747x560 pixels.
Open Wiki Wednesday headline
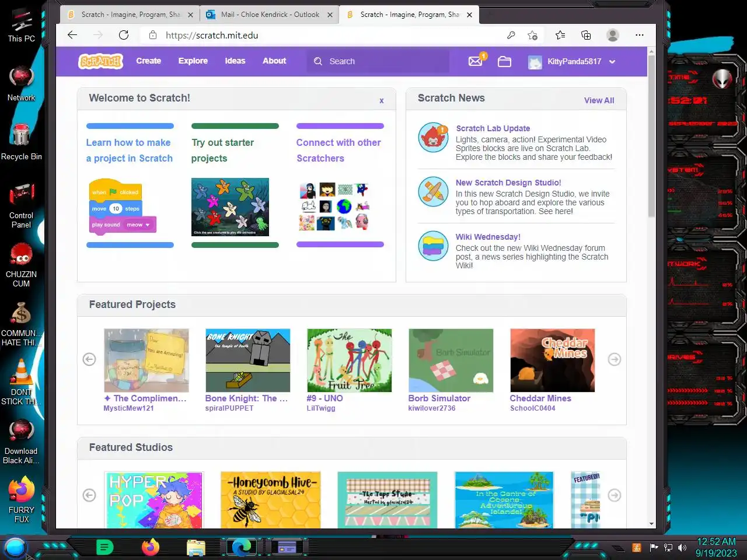point(488,237)
